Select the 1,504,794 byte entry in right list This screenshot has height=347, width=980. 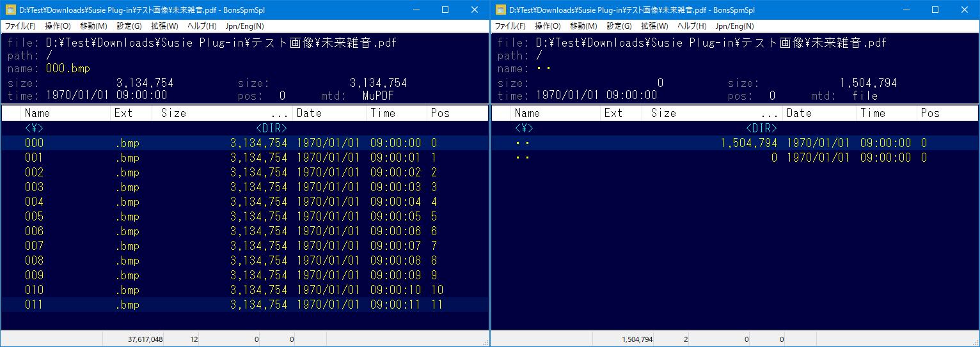[748, 143]
